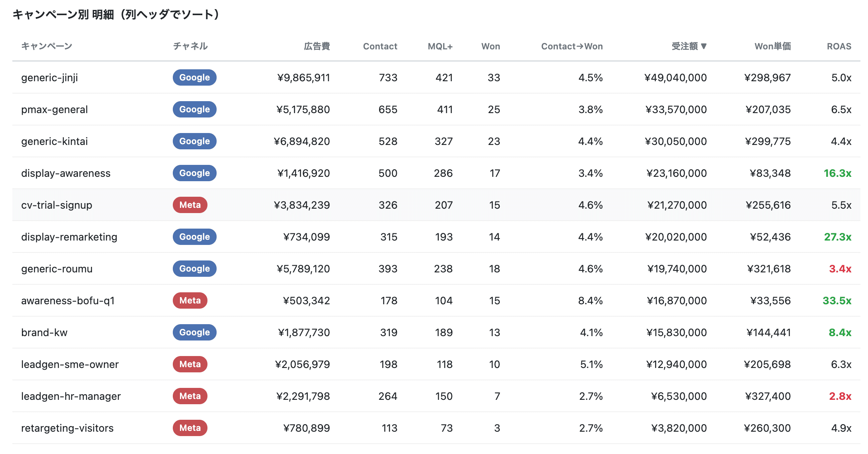
Task: Click the 33.5x ROAS value
Action: 837,301
